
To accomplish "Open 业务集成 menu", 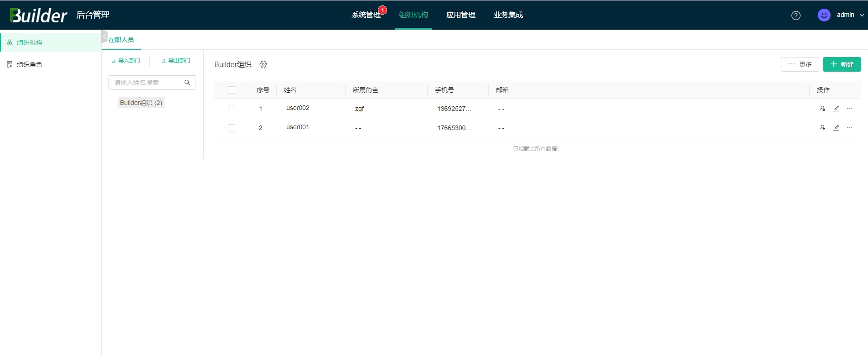I will pyautogui.click(x=508, y=15).
